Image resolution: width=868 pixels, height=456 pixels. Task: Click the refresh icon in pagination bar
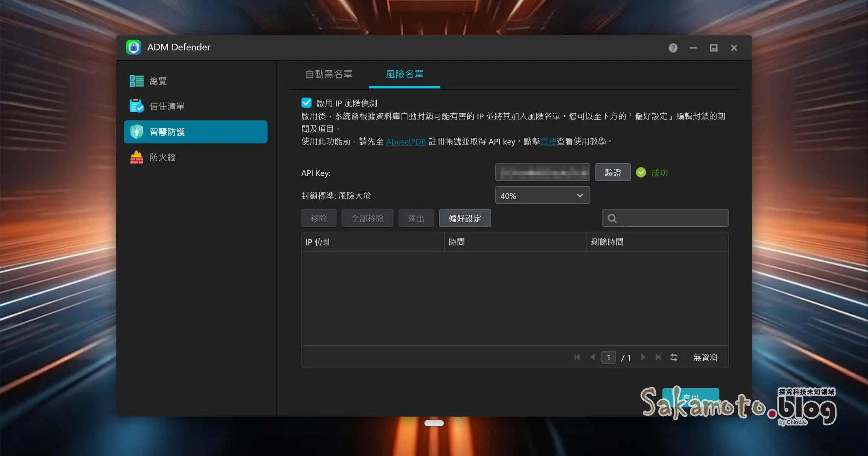point(674,357)
